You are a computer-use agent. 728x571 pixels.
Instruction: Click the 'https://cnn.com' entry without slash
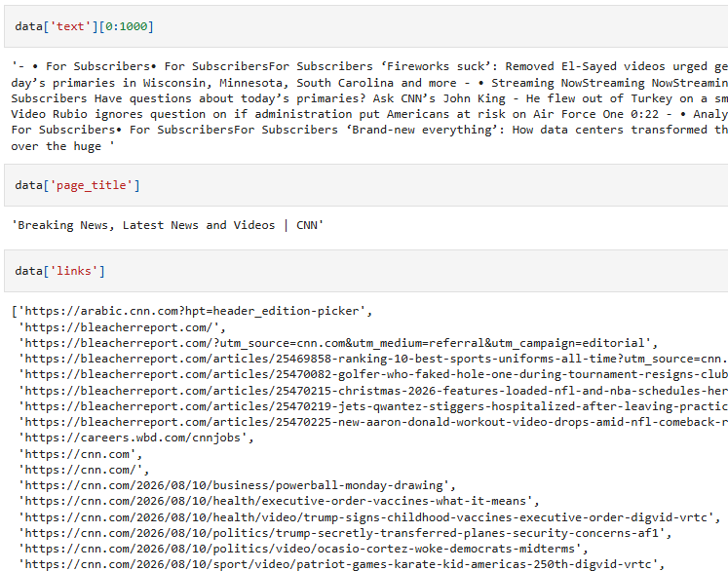tap(80, 454)
